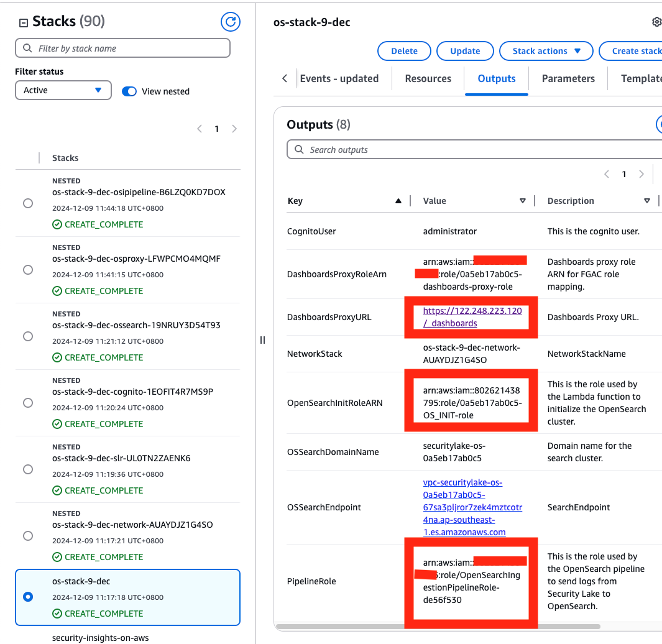The height and width of the screenshot is (644, 662).
Task: Go to previous Stacks list page
Action: point(200,129)
